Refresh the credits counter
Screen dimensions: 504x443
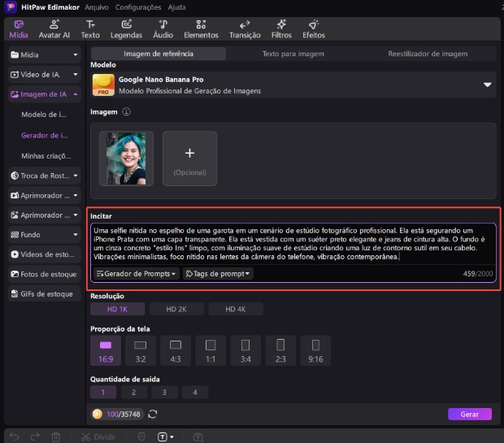(153, 414)
